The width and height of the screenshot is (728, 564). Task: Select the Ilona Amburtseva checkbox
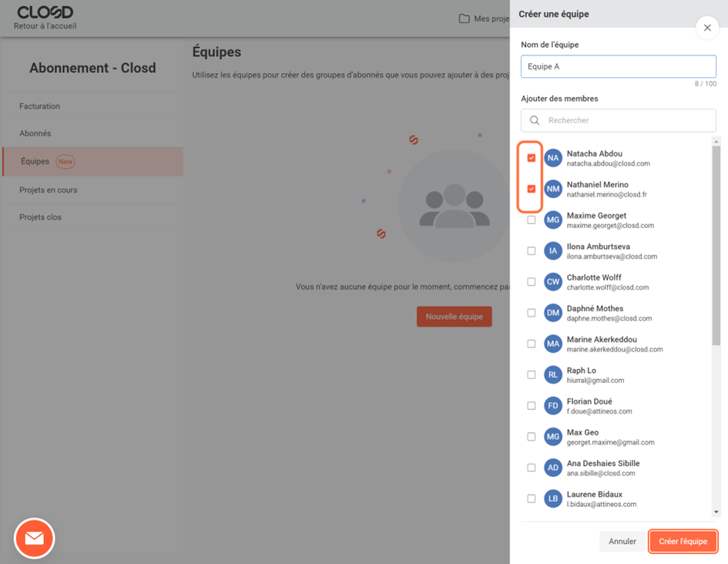[532, 251]
